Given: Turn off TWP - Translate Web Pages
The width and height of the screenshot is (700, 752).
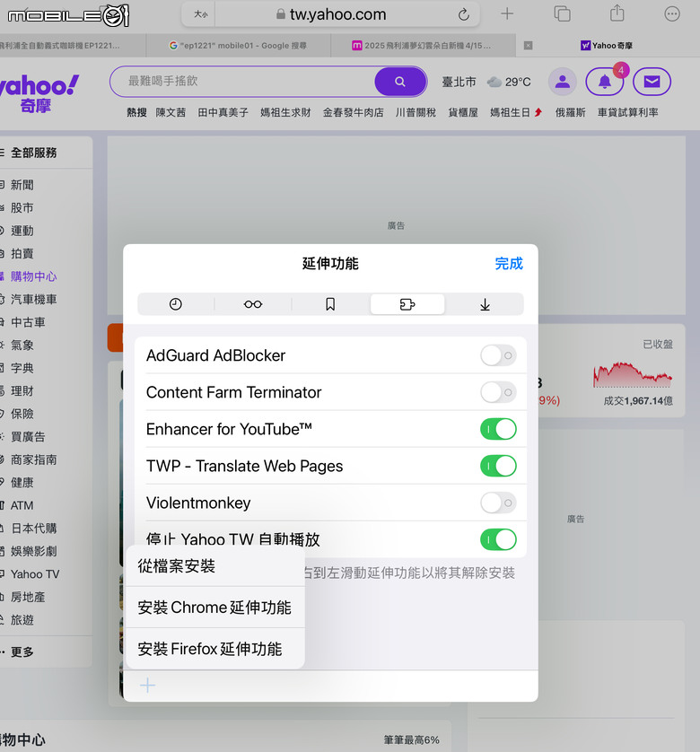Looking at the screenshot, I should tap(498, 466).
